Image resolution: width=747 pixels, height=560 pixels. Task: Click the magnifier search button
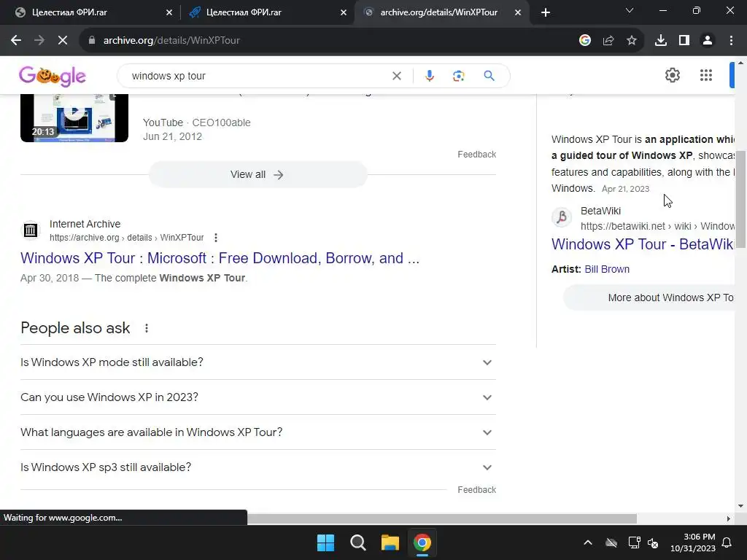tap(489, 76)
